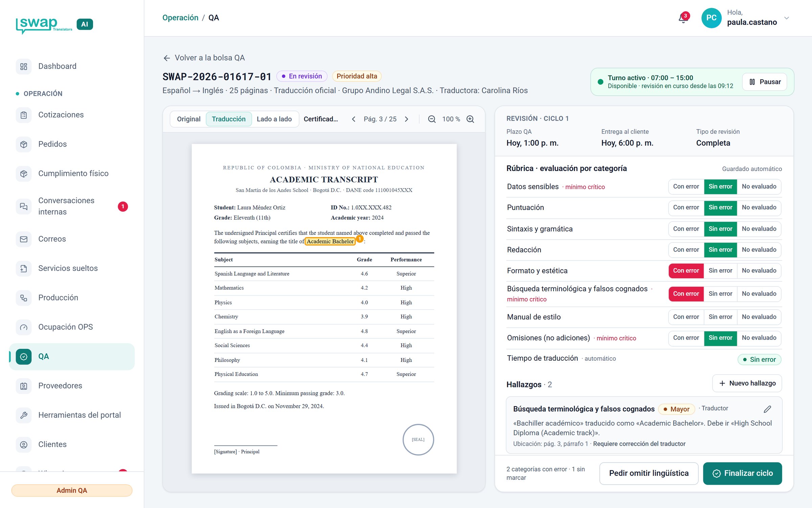This screenshot has height=508, width=812.
Task: Open Pedidos box icon
Action: click(24, 144)
